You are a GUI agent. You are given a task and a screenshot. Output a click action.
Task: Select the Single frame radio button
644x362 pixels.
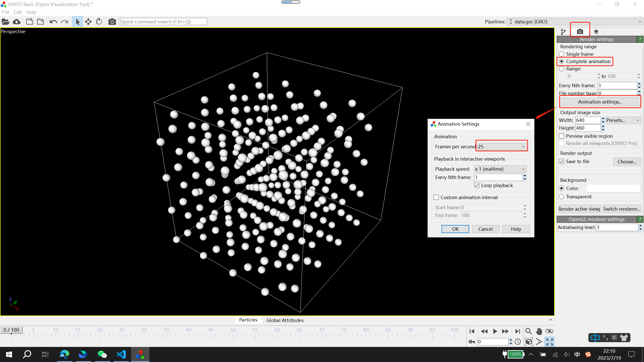click(x=561, y=54)
